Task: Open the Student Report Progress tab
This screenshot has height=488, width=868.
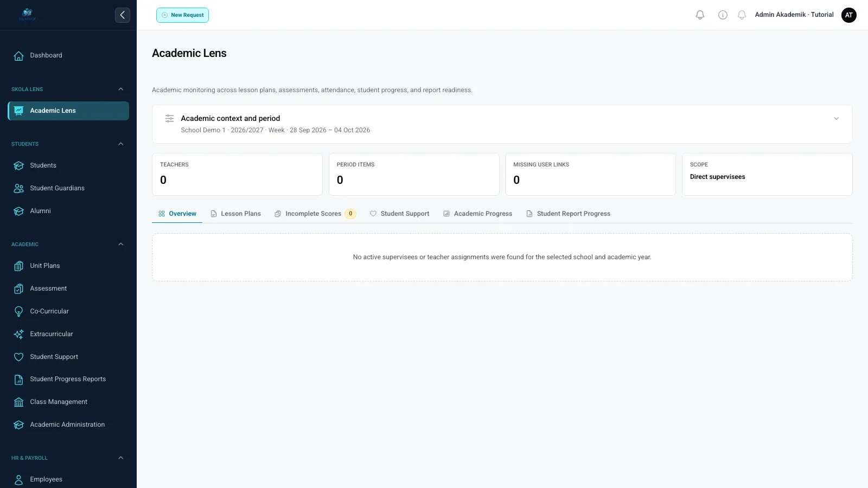Action: click(568, 214)
